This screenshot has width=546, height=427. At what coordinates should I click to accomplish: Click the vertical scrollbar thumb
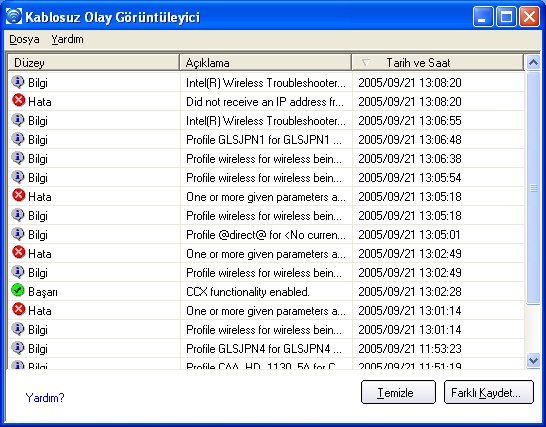(x=533, y=188)
